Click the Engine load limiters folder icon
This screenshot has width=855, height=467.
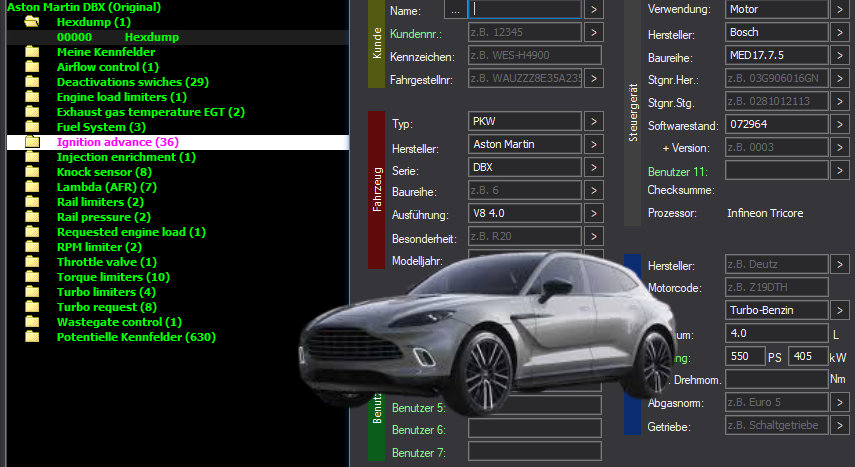pyautogui.click(x=32, y=97)
